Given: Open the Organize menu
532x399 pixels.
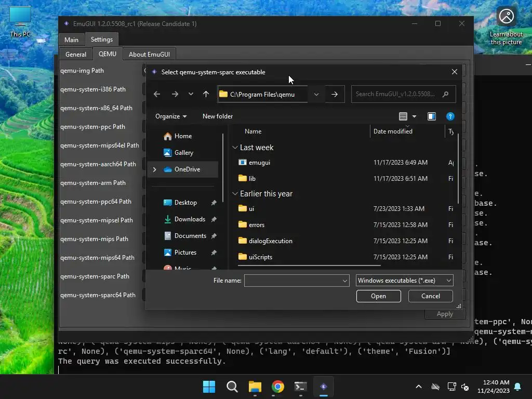Looking at the screenshot, I should [170, 116].
